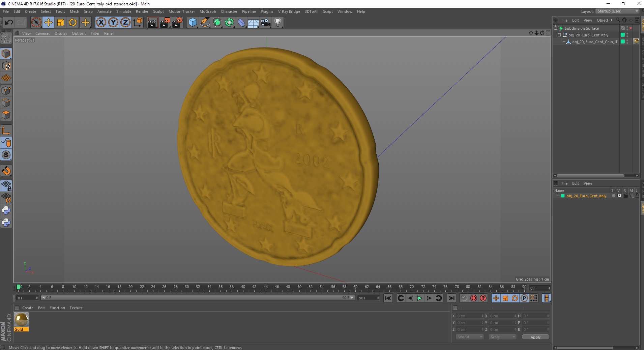Click the Apply button
644x350 pixels.
[x=535, y=337]
